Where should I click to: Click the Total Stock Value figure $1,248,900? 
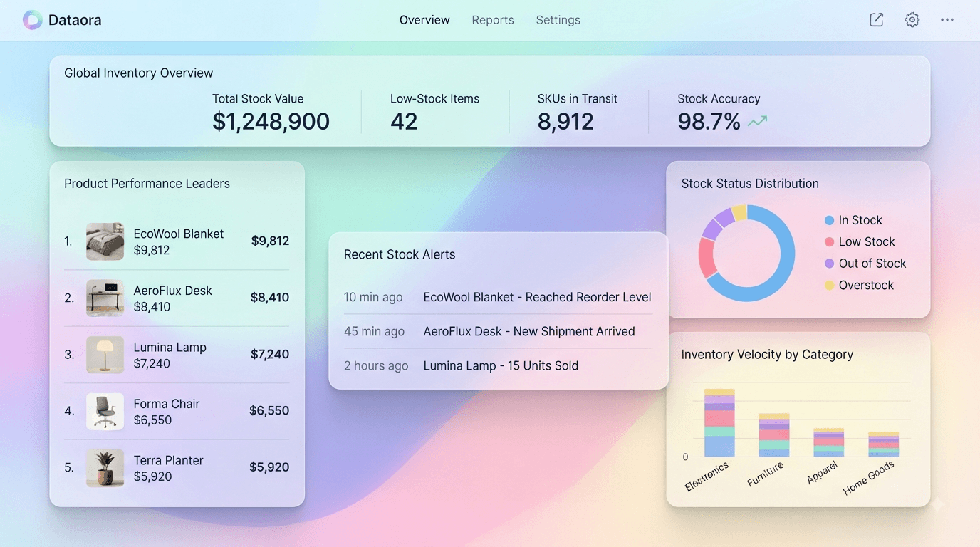tap(271, 122)
